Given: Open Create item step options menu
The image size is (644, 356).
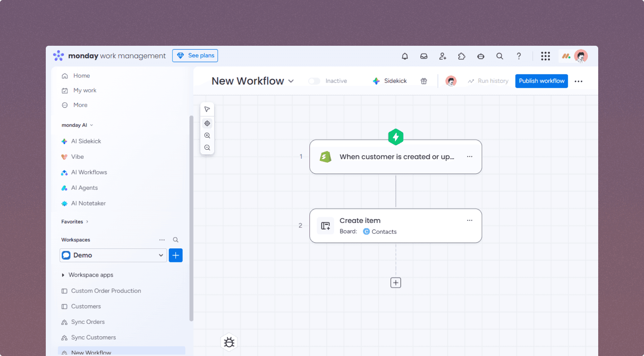Looking at the screenshot, I should pos(470,221).
